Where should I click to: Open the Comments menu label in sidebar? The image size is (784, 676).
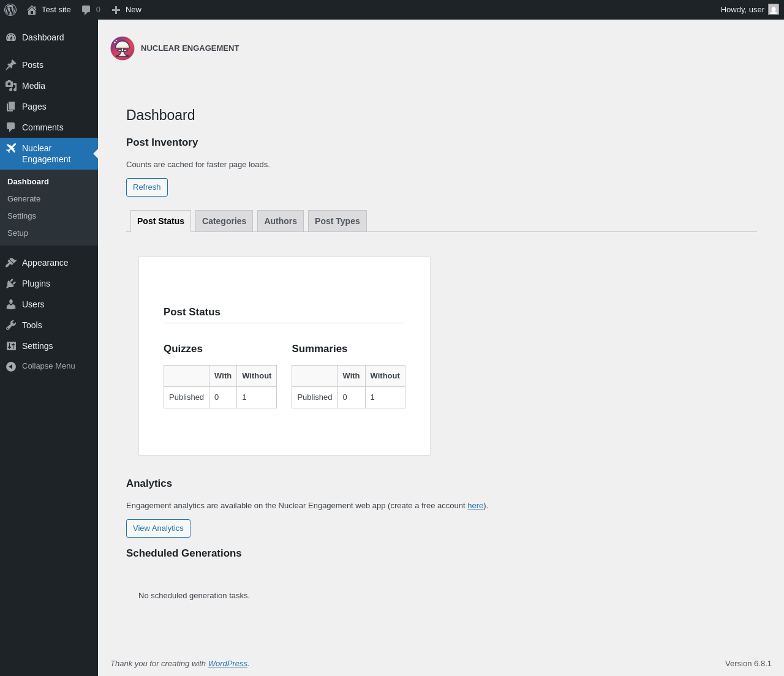43,127
